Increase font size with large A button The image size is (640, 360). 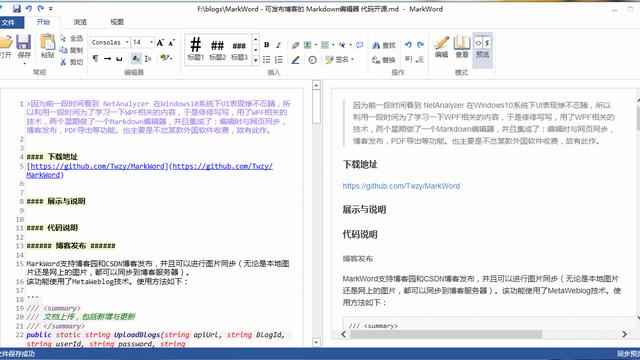[160, 42]
